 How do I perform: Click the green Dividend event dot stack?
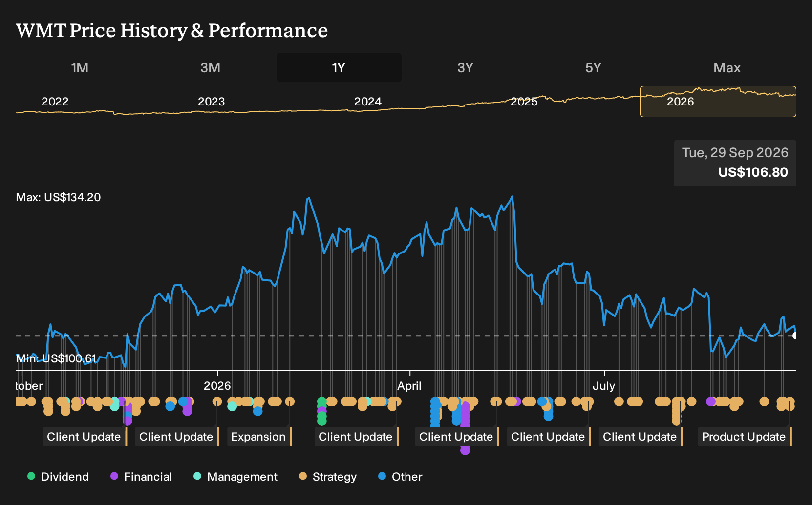[321, 411]
